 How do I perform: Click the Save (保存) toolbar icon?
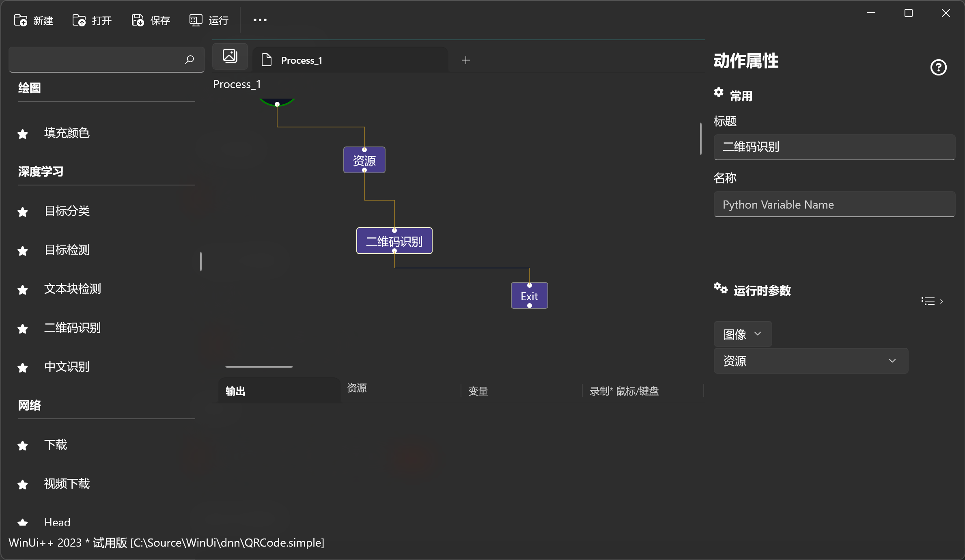(x=138, y=20)
